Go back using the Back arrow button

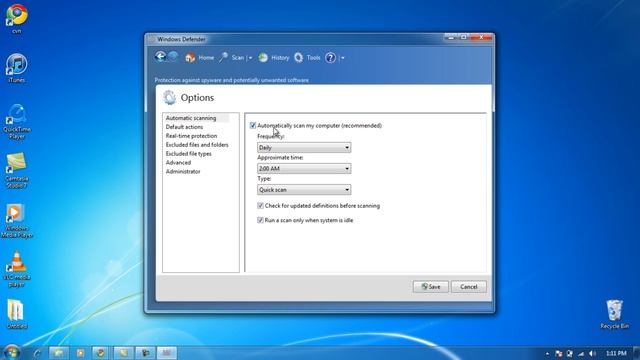[x=160, y=57]
